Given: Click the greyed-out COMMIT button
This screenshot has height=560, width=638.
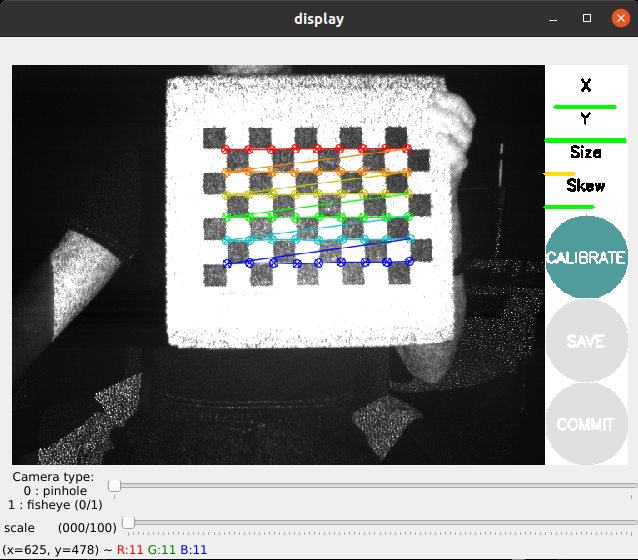Looking at the screenshot, I should tap(586, 424).
